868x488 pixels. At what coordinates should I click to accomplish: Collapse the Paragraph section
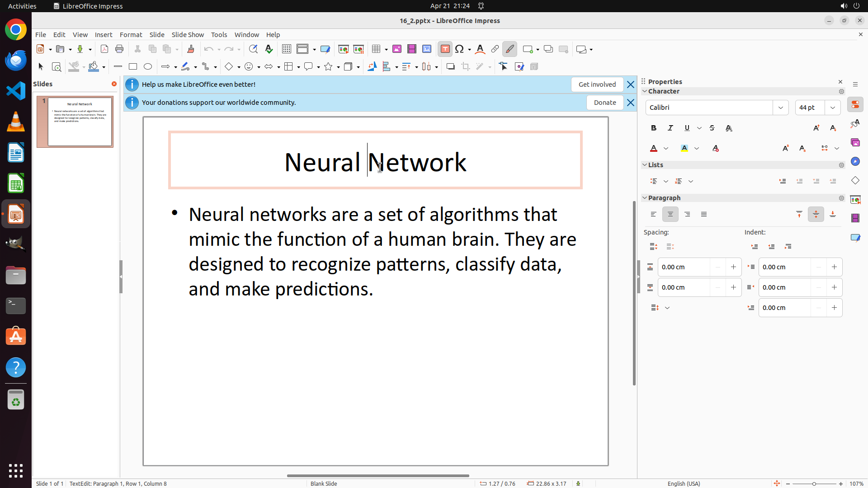point(645,198)
